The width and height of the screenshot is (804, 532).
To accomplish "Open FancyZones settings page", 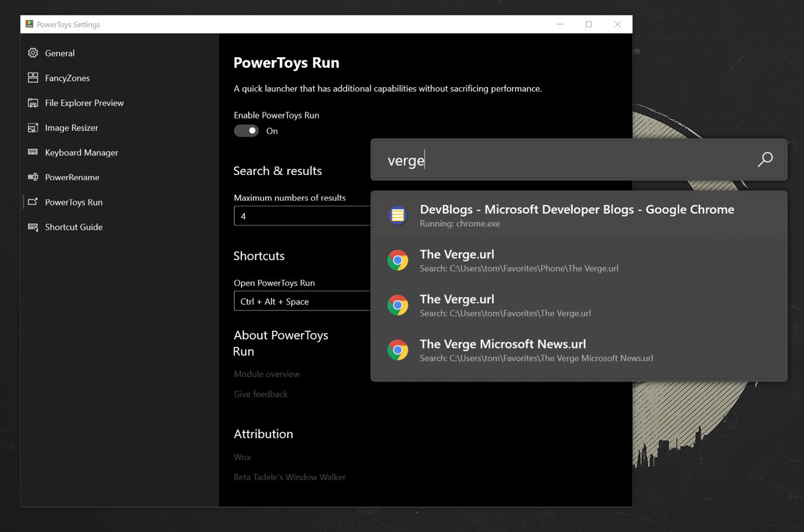I will click(120, 78).
